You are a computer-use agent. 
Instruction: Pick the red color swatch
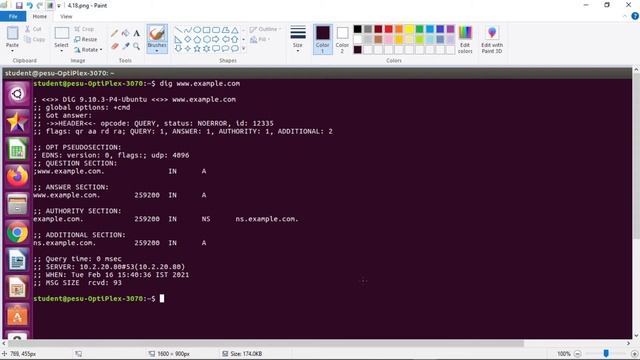pos(389,29)
